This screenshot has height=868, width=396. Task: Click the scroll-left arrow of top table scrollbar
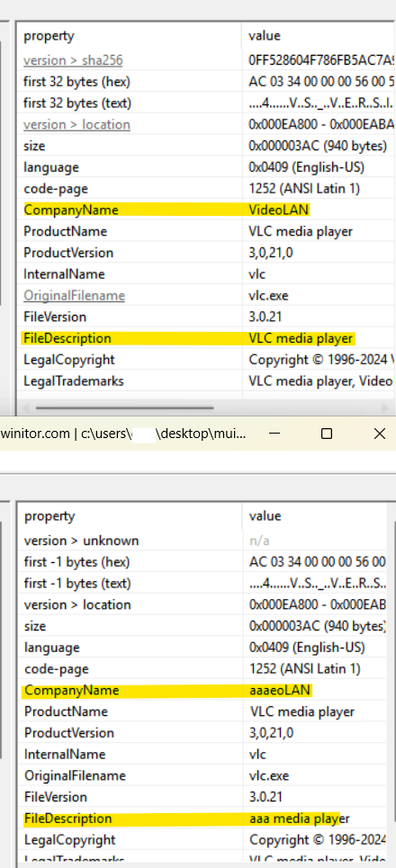pyautogui.click(x=23, y=408)
